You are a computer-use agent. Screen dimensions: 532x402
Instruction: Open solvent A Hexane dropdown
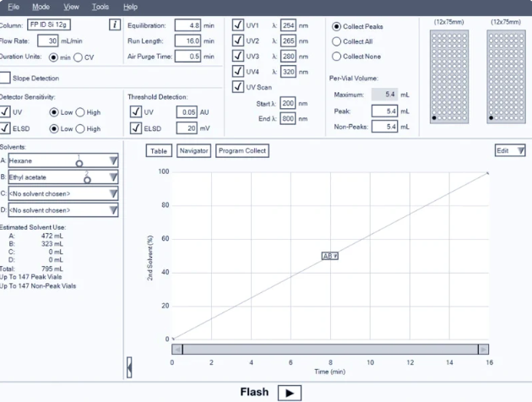[x=113, y=160]
